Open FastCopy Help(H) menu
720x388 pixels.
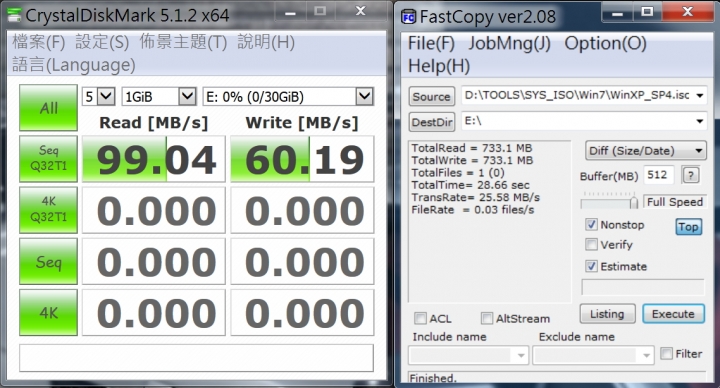point(439,66)
